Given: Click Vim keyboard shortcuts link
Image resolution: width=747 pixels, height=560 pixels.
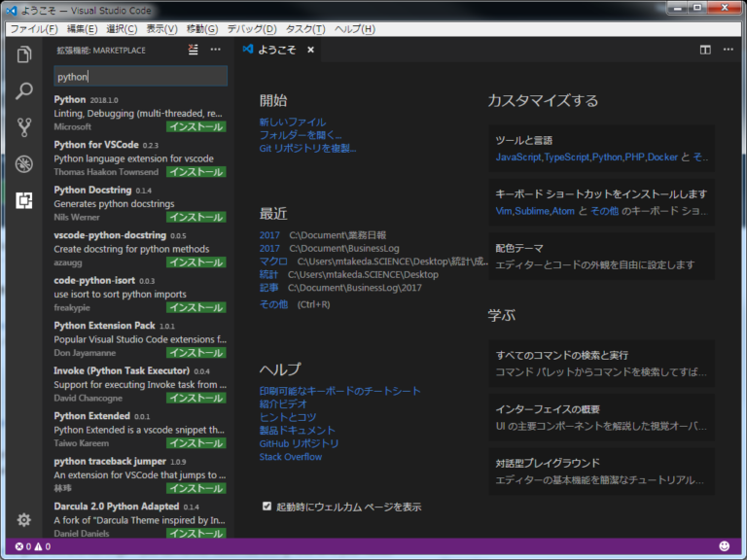Looking at the screenshot, I should click(x=504, y=211).
